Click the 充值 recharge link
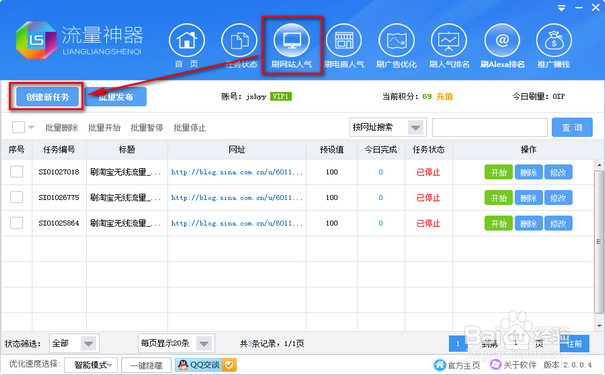605x375 pixels. pyautogui.click(x=444, y=96)
